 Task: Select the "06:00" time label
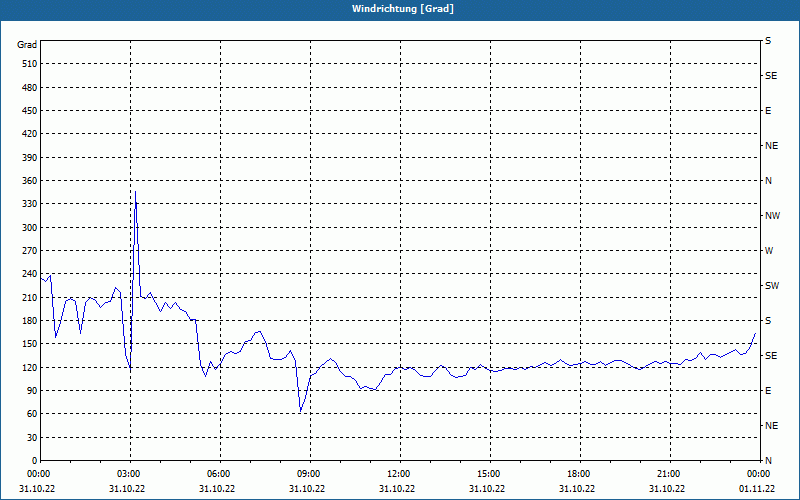tap(220, 474)
